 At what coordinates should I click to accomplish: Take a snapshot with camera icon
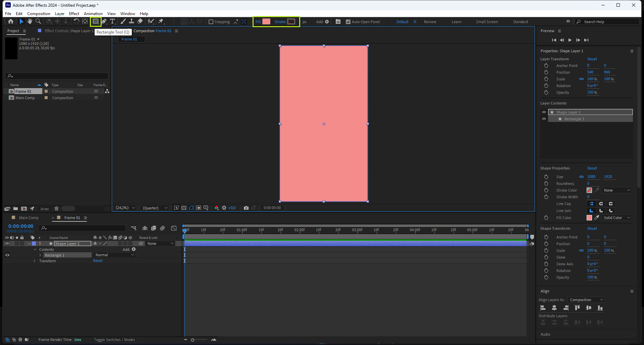246,208
